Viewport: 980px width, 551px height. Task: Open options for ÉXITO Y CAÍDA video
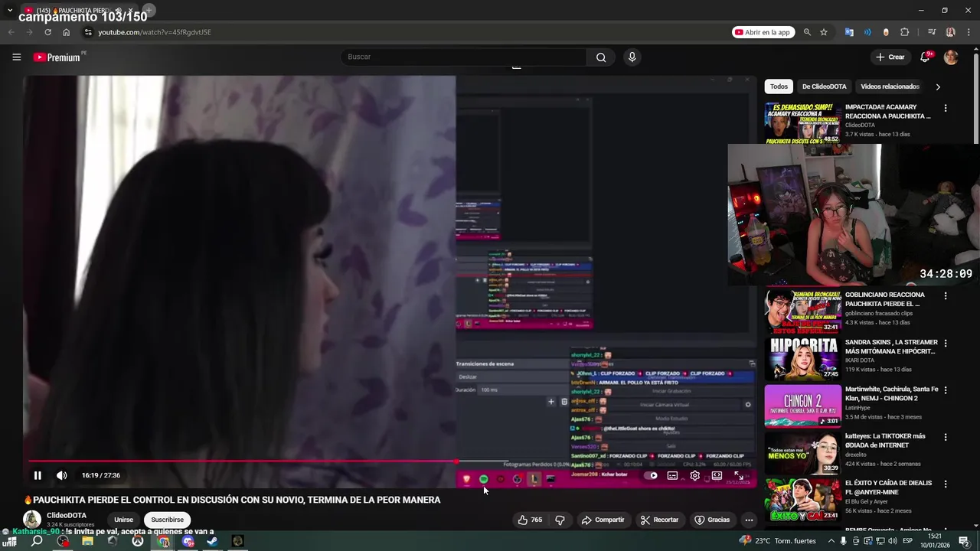tap(946, 484)
